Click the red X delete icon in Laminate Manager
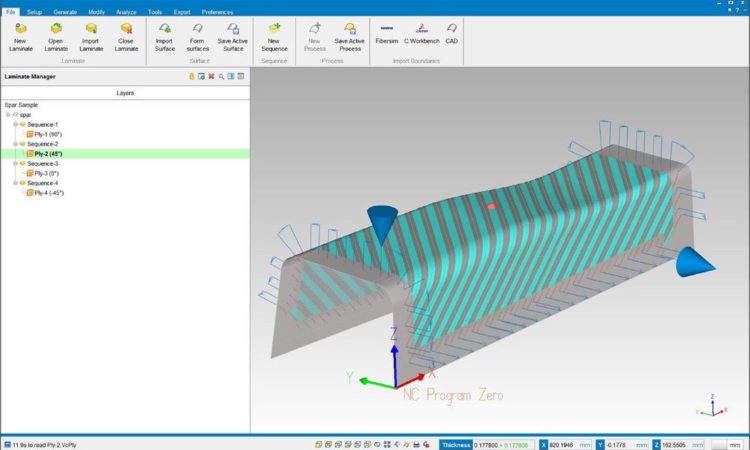750x450 pixels. coord(211,77)
